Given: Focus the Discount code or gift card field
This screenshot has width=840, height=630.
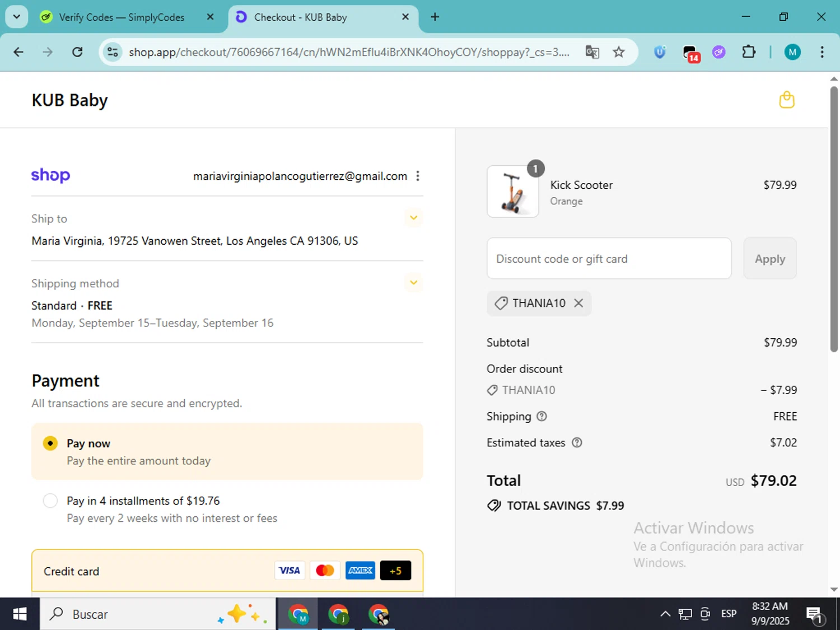Looking at the screenshot, I should [x=609, y=258].
